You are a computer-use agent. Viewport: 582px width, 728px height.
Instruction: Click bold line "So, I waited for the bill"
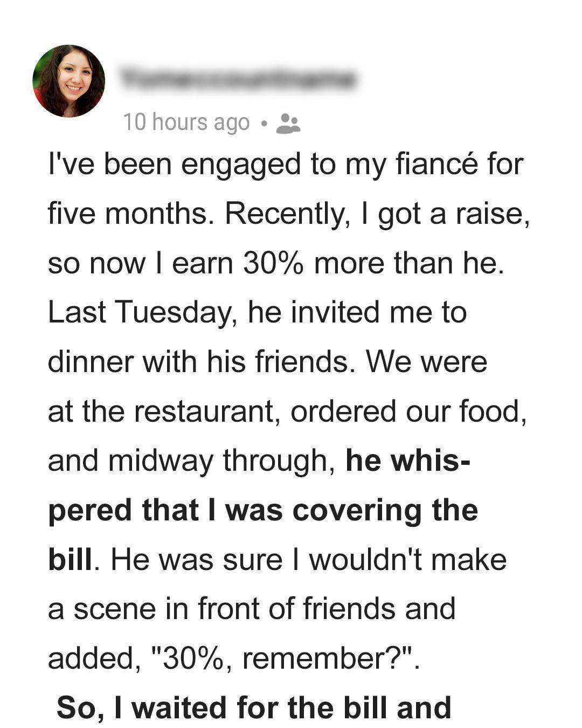click(x=253, y=708)
